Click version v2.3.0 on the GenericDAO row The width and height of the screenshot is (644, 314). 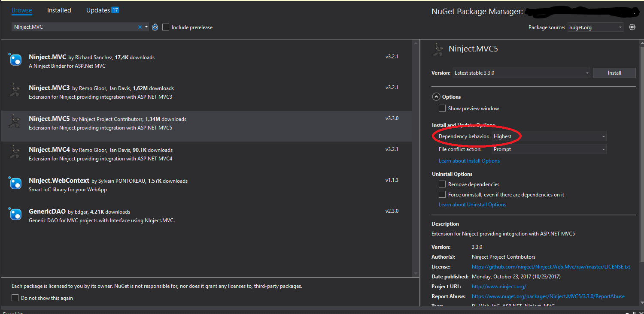[392, 211]
